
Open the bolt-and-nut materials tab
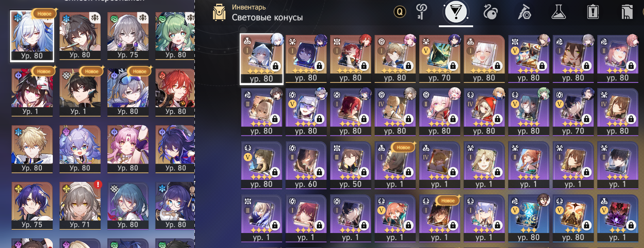(x=524, y=12)
